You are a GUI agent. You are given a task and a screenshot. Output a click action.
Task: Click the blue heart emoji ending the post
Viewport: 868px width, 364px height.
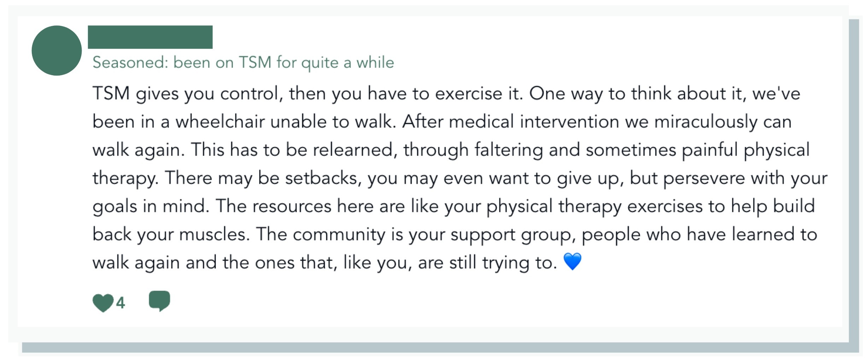(572, 262)
